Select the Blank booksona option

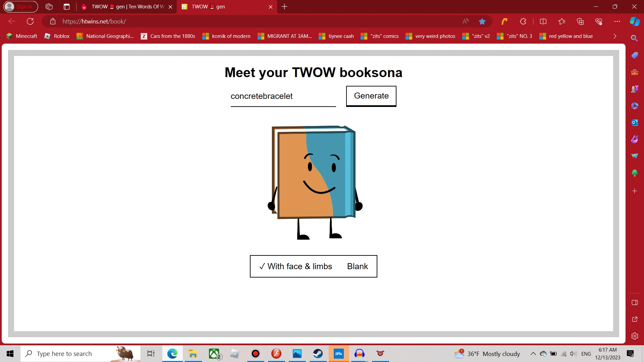357,266
